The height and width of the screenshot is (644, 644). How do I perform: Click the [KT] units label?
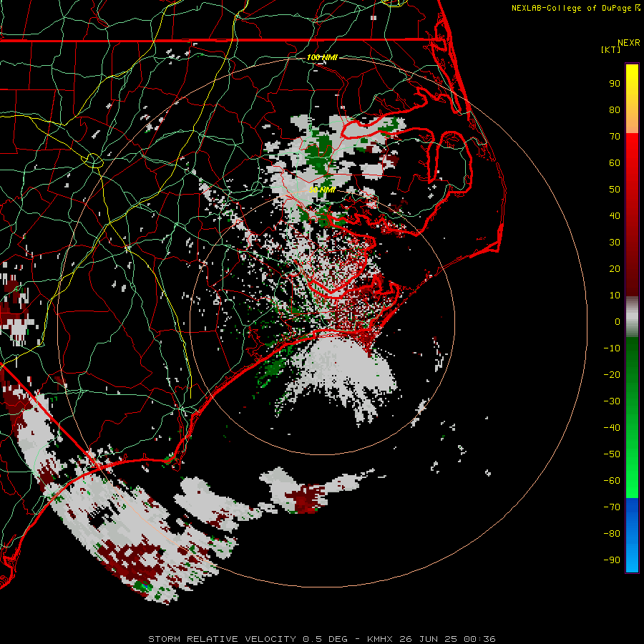point(610,49)
